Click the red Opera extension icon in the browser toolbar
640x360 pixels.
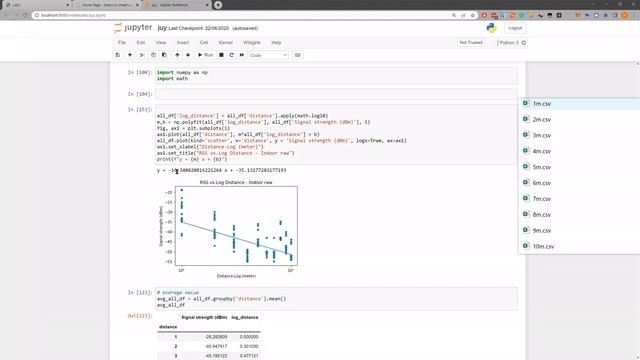[x=484, y=15]
